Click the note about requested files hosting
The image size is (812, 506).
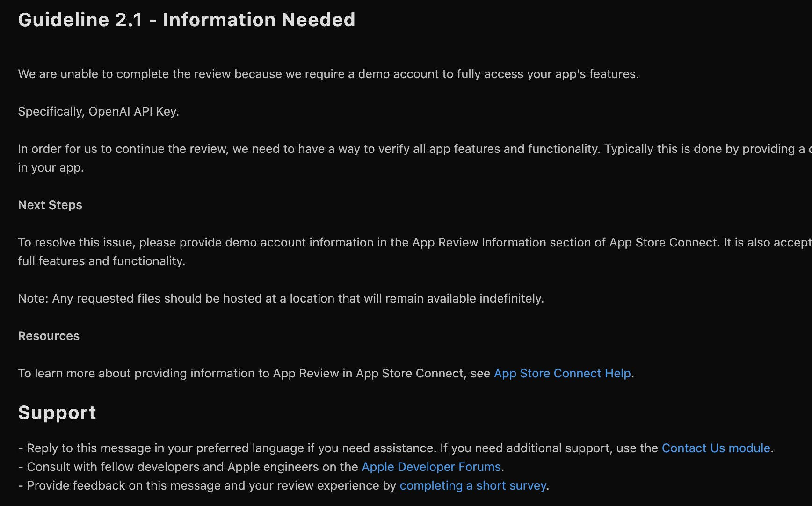click(x=281, y=298)
